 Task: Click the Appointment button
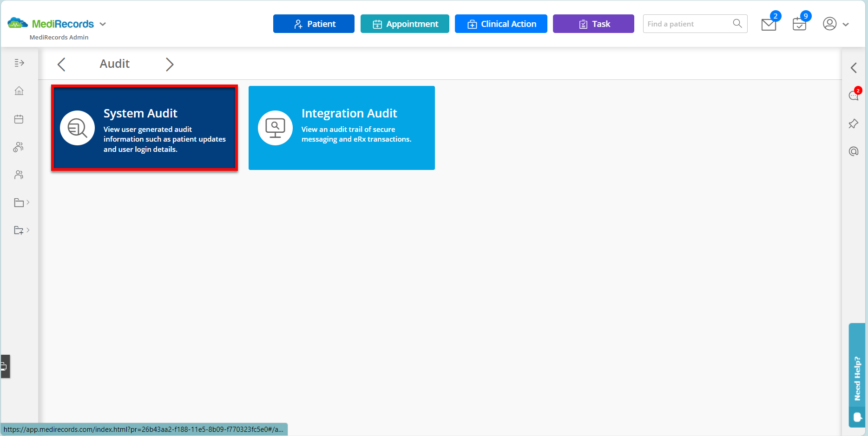pos(405,24)
